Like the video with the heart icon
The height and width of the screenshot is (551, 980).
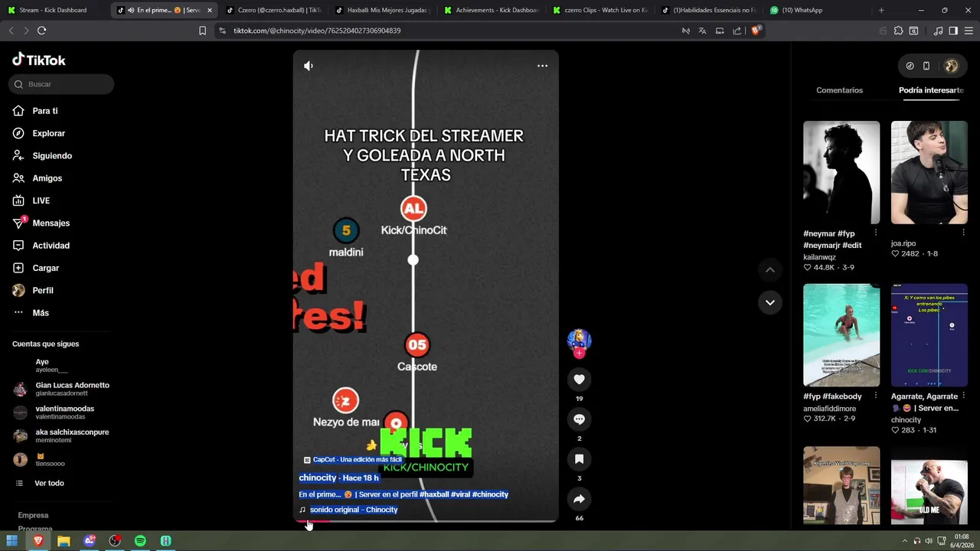pyautogui.click(x=579, y=380)
